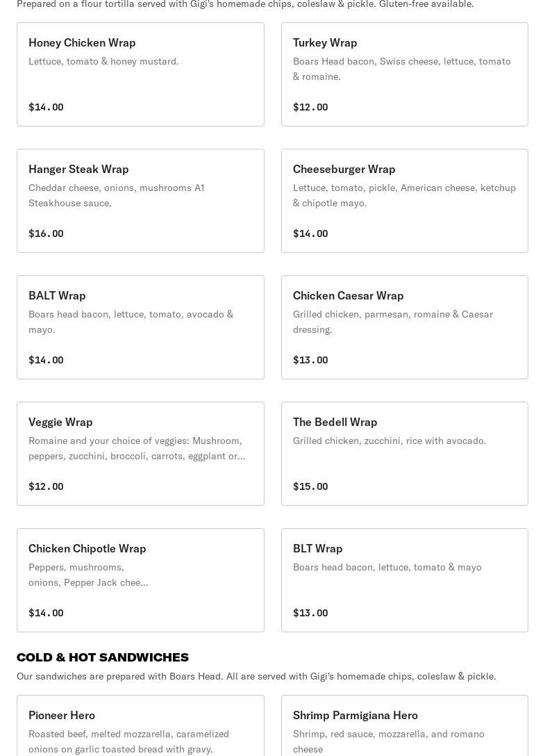The width and height of the screenshot is (545, 756).
Task: Select The Bedell Wrap item
Action: point(404,454)
